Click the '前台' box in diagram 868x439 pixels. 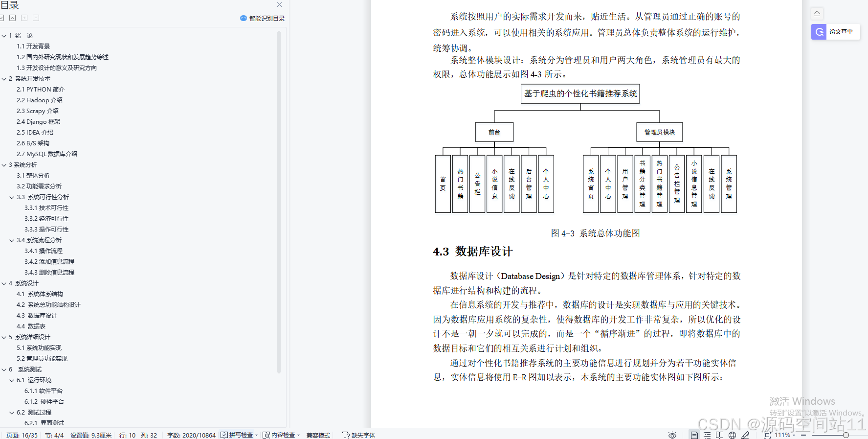click(x=494, y=132)
